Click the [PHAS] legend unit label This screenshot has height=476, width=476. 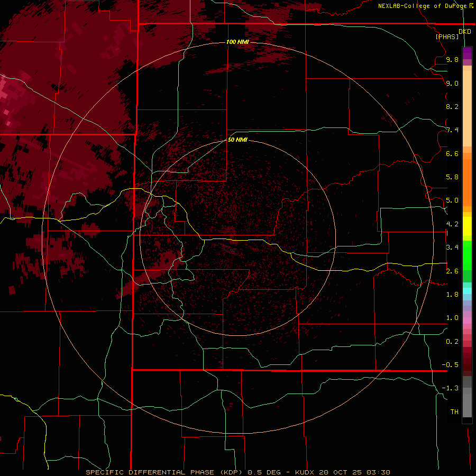(447, 36)
